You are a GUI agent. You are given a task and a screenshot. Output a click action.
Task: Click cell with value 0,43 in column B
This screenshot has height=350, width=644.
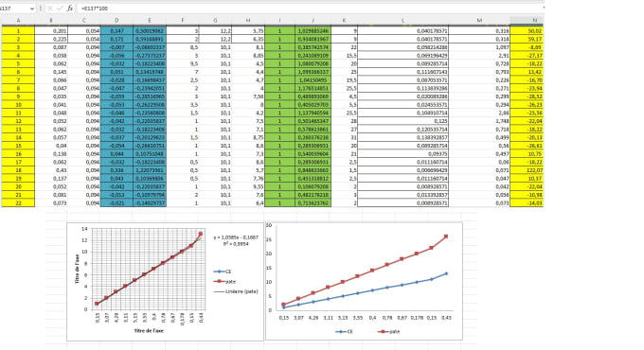coord(51,170)
